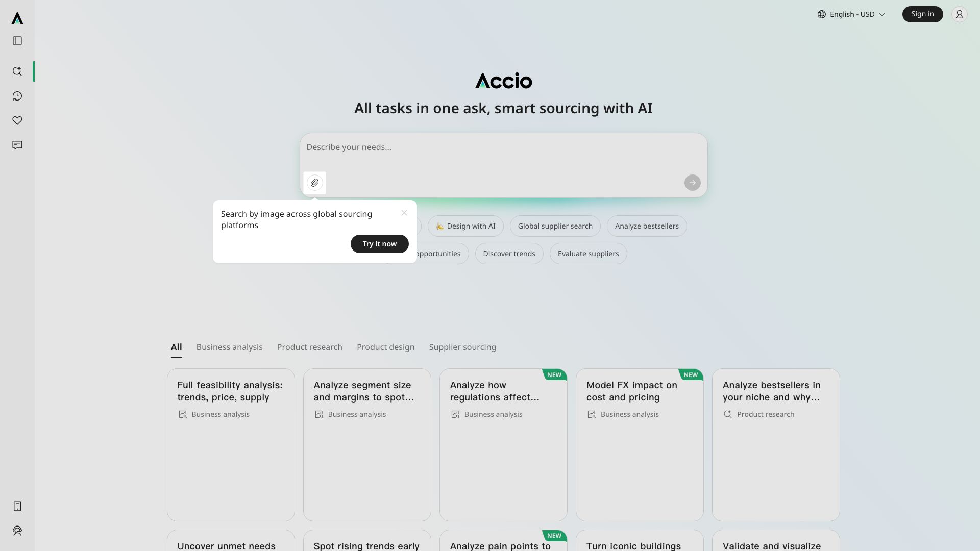Viewport: 980px width, 551px height.
Task: Switch to the Supplier sourcing tab
Action: click(x=462, y=347)
